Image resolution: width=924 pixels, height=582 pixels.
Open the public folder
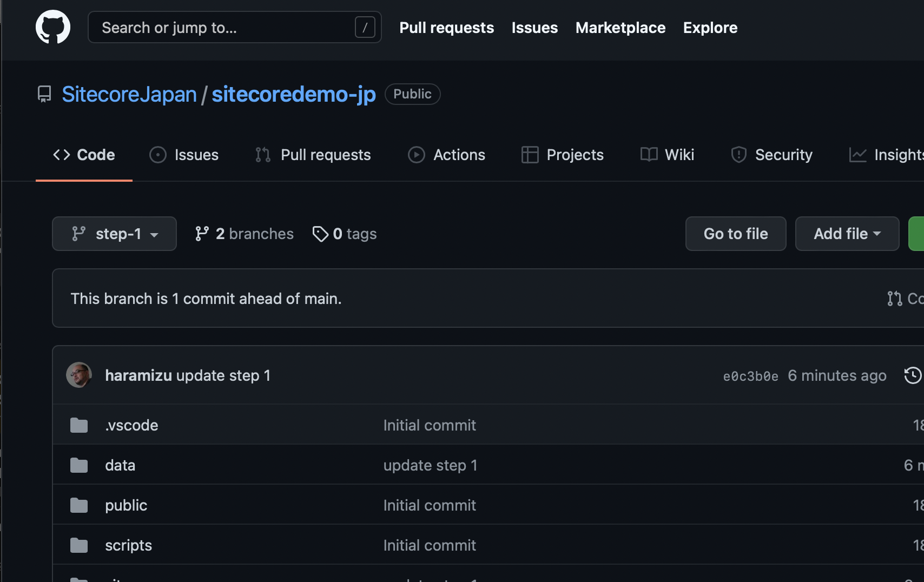(x=126, y=505)
